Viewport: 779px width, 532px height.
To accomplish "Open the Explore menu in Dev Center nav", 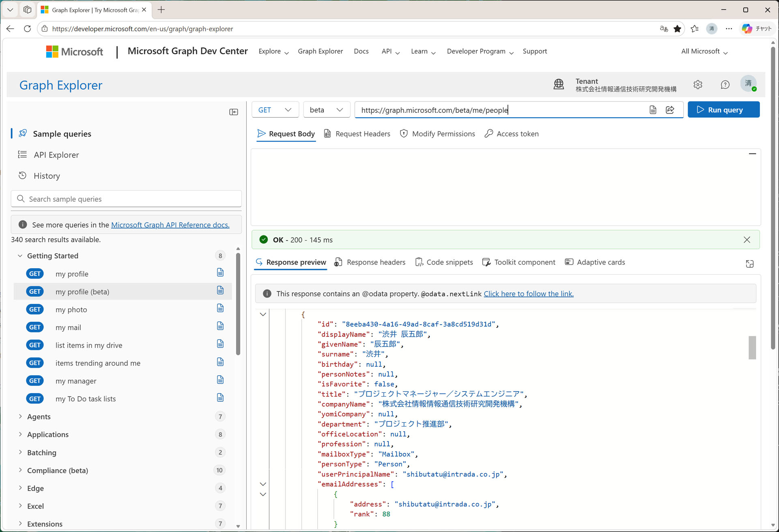I will [273, 52].
